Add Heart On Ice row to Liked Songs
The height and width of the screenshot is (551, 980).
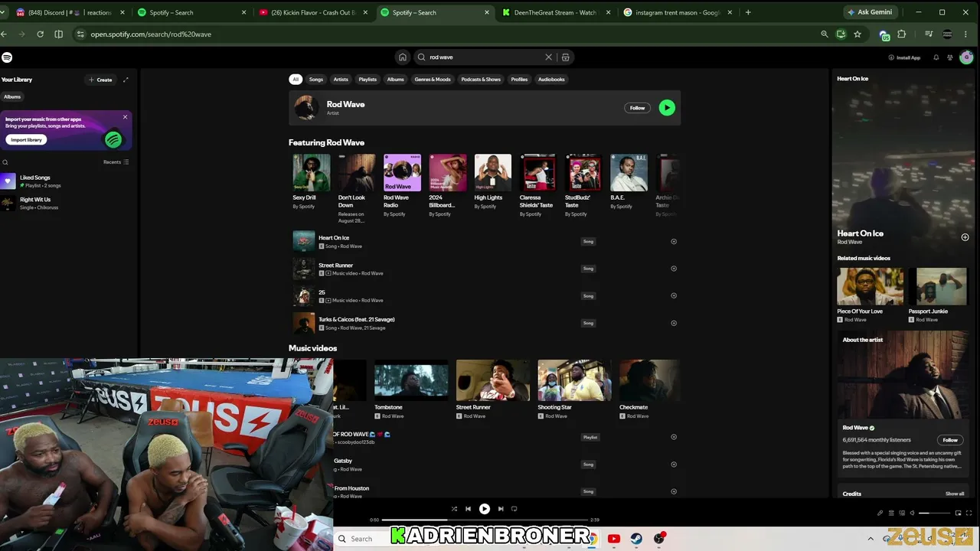674,242
